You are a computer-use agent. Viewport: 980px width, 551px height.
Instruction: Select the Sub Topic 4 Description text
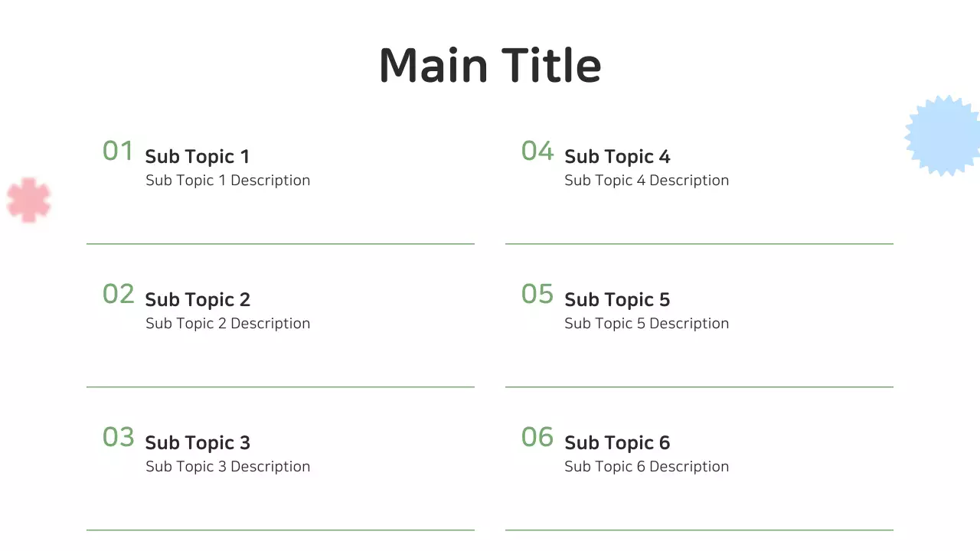pyautogui.click(x=646, y=181)
